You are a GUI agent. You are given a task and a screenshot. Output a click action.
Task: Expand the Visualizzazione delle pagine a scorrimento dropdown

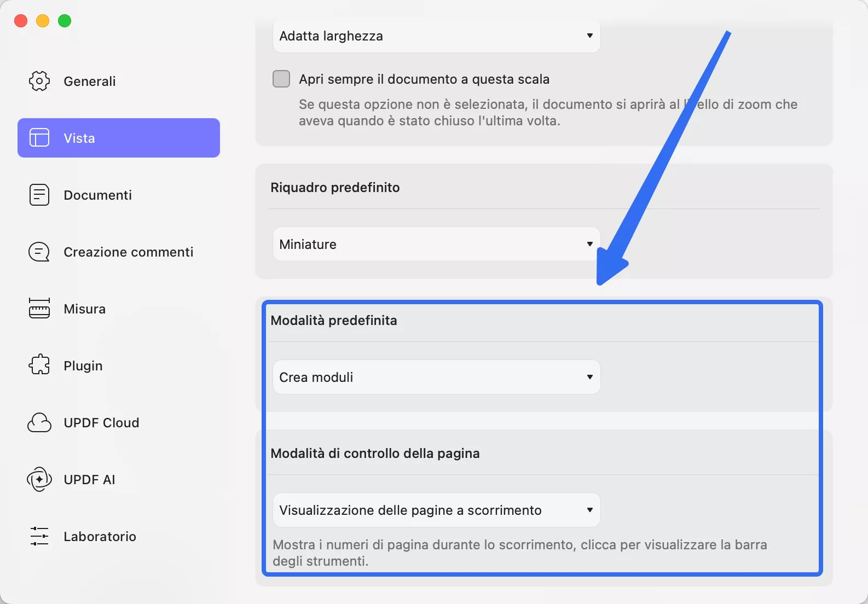(x=436, y=510)
